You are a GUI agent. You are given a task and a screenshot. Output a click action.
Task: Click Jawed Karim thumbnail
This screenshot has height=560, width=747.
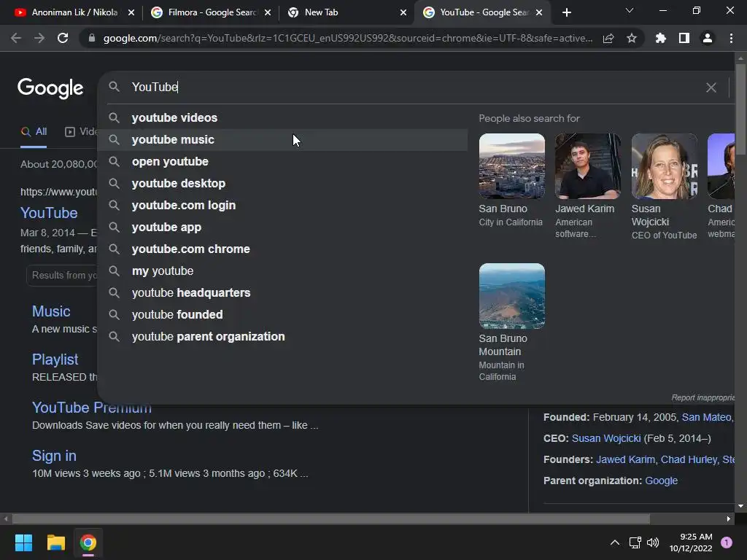(x=588, y=166)
